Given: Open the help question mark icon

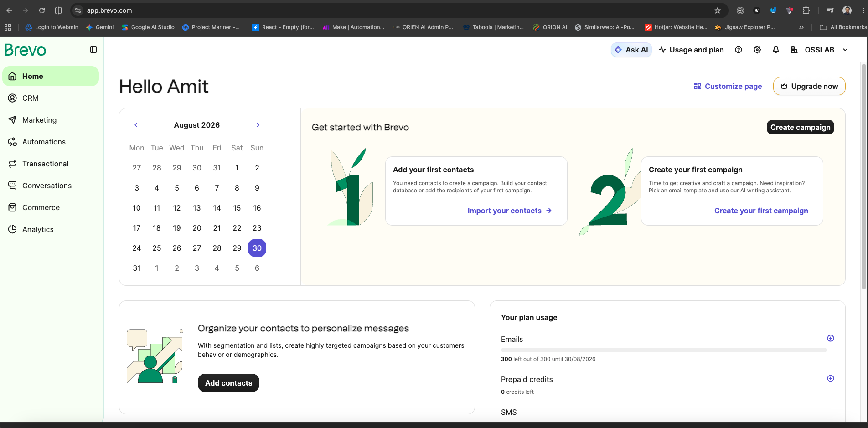Looking at the screenshot, I should click(x=739, y=50).
